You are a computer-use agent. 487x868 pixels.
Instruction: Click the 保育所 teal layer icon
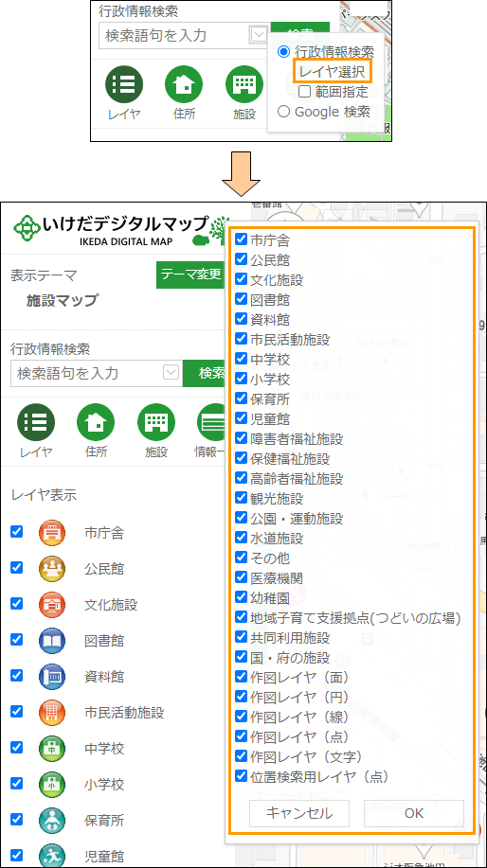pyautogui.click(x=51, y=820)
